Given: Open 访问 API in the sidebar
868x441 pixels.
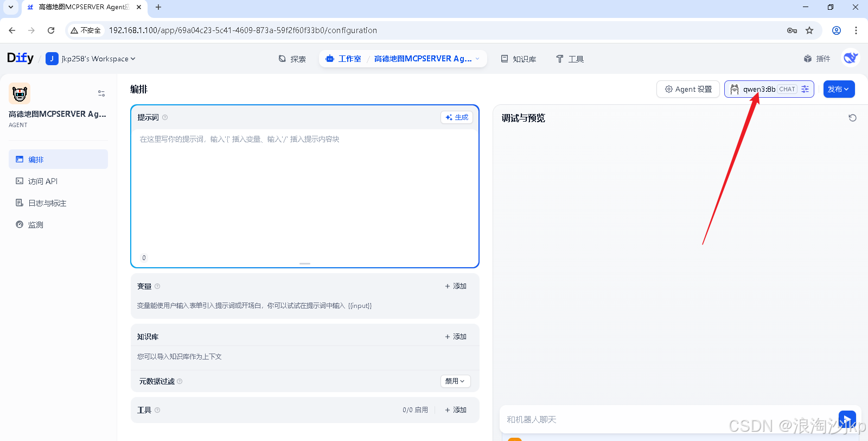Looking at the screenshot, I should (x=58, y=181).
